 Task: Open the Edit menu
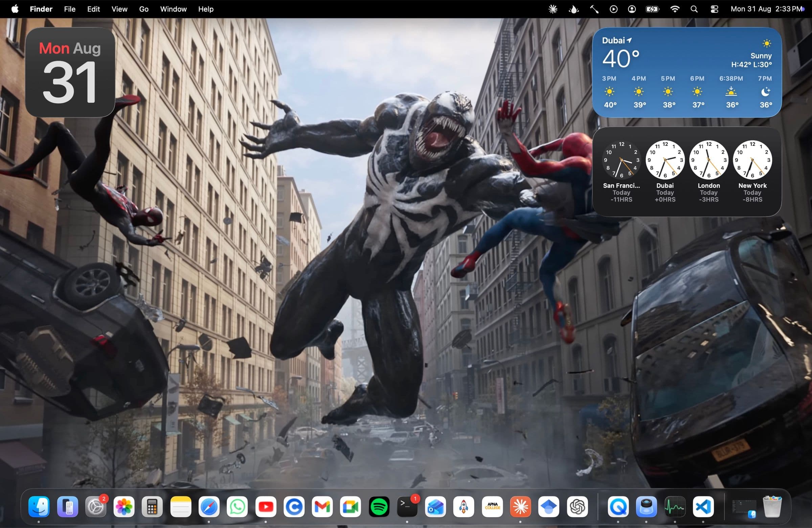click(x=93, y=9)
